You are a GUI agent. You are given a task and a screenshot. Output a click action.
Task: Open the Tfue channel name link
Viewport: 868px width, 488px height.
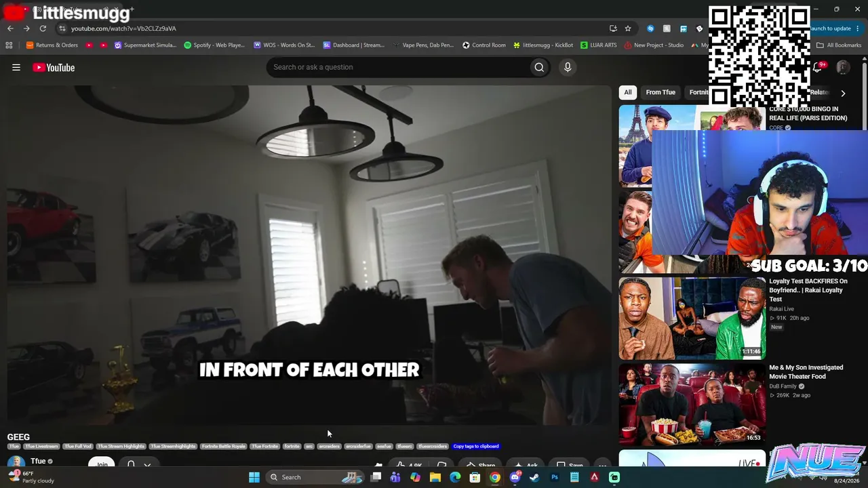pyautogui.click(x=38, y=461)
